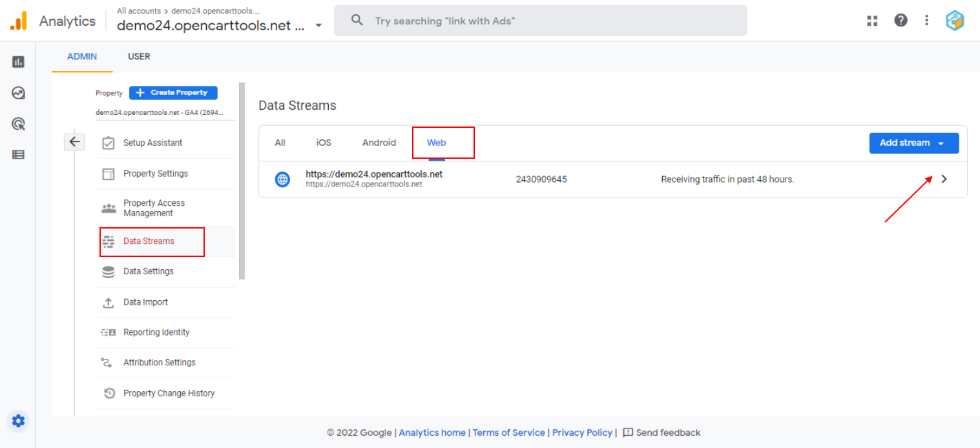Switch to the ADMIN tab

[x=82, y=57]
